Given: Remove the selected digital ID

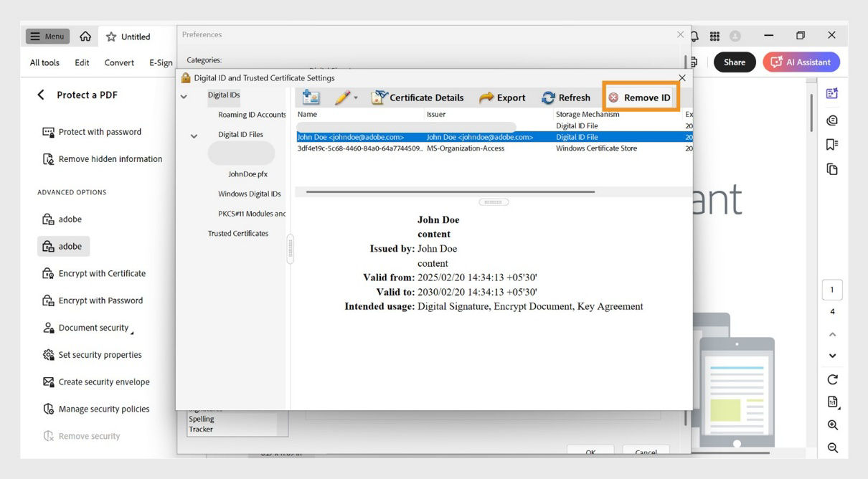Looking at the screenshot, I should click(x=641, y=97).
